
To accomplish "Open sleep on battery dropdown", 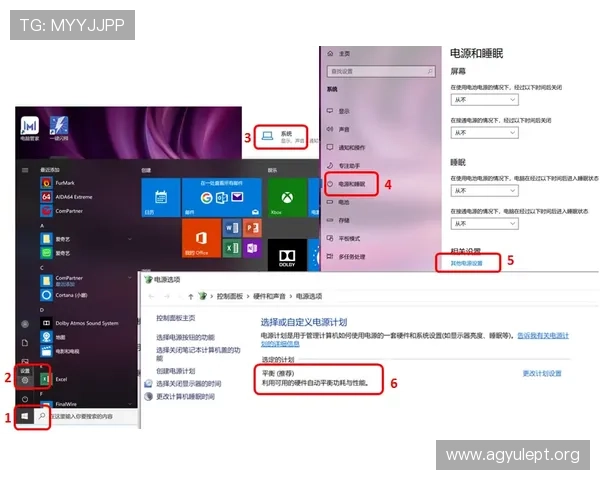I will click(484, 191).
